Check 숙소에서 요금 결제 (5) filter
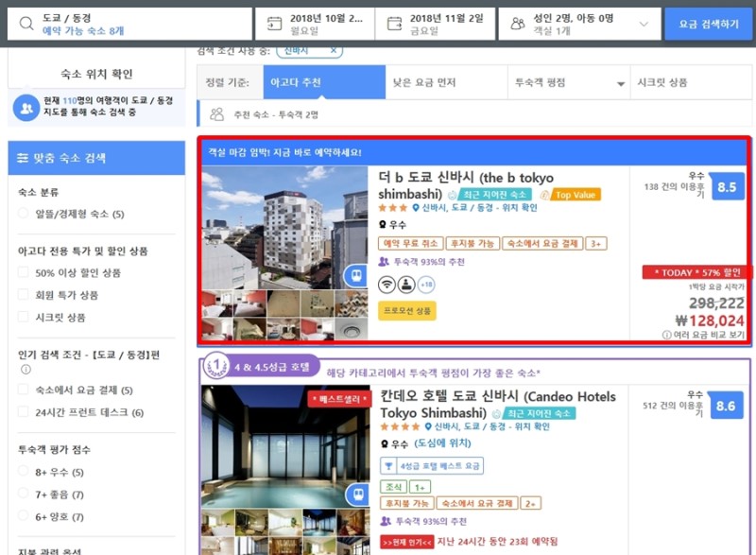Screen dimensions: 756x555 click(x=23, y=390)
